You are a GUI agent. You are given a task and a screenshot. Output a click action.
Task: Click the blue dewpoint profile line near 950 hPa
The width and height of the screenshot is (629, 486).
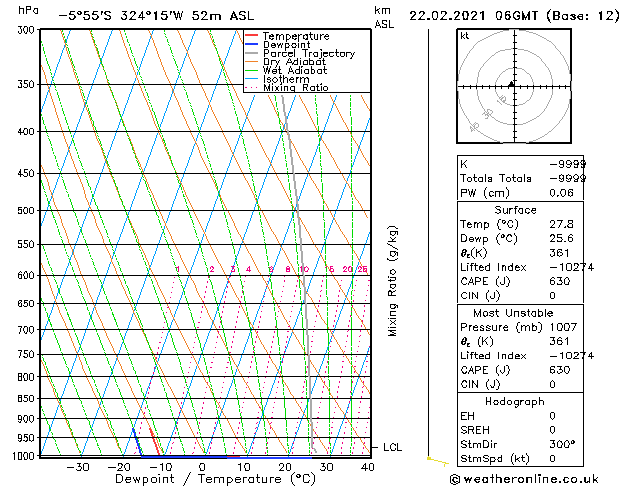[136, 437]
